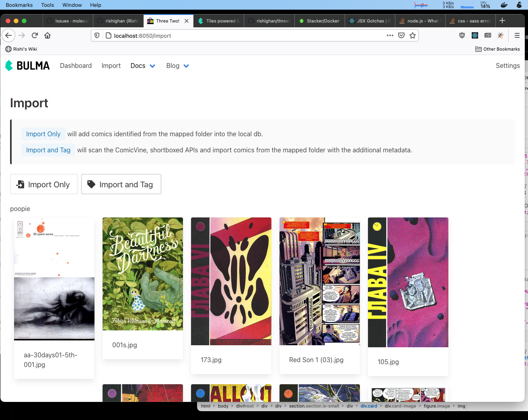528x420 pixels.
Task: Expand the Docs dropdown in navbar
Action: (x=143, y=66)
